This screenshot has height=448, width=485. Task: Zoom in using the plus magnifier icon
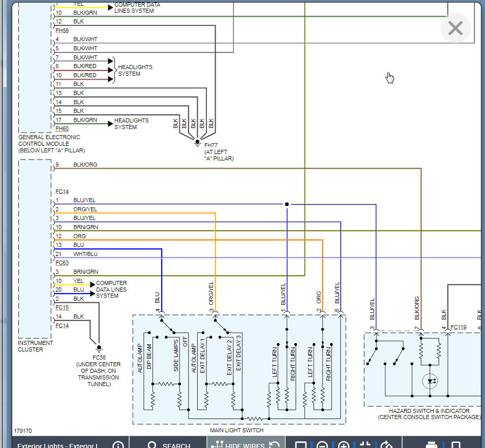pos(344,445)
